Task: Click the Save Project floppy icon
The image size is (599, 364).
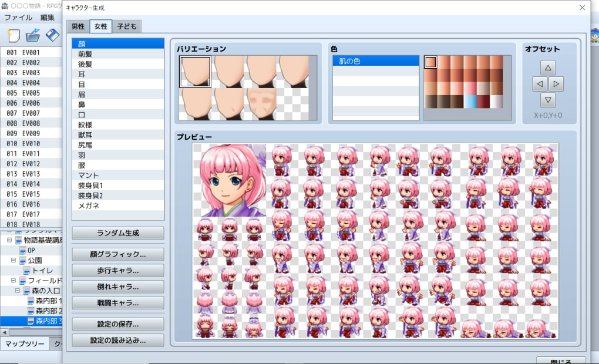Action: 52,36
